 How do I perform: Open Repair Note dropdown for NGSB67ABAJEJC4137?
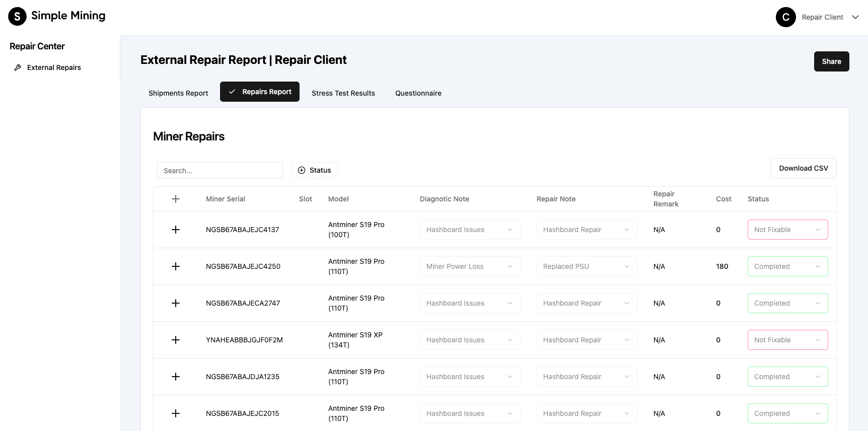(587, 230)
